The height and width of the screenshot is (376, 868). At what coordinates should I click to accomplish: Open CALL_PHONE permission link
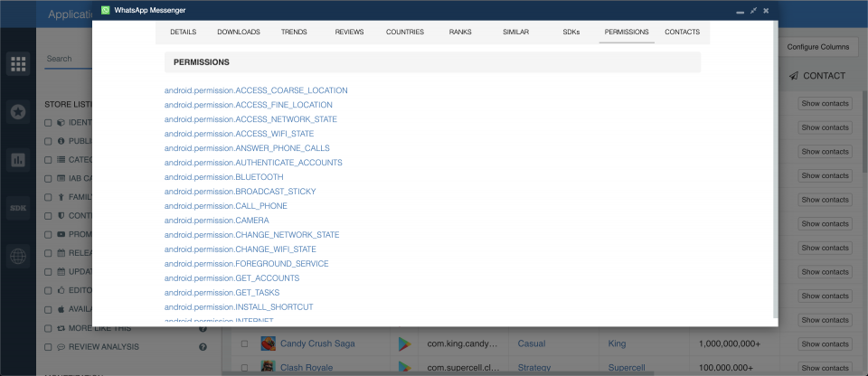pos(226,205)
